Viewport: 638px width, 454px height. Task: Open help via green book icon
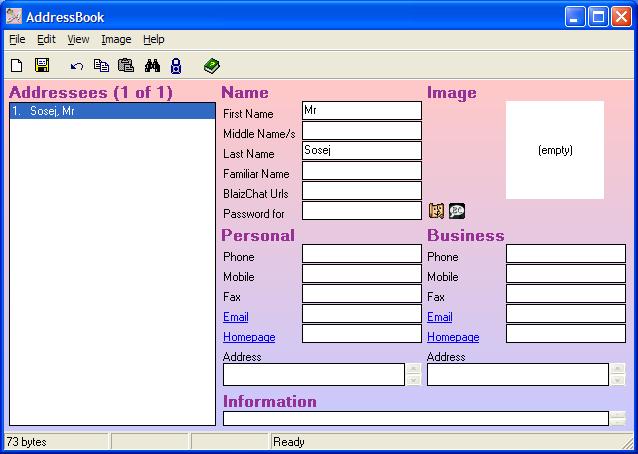tap(212, 65)
